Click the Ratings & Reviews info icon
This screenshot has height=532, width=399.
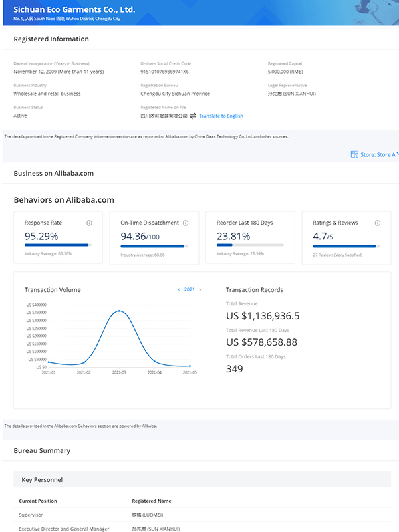(x=378, y=223)
